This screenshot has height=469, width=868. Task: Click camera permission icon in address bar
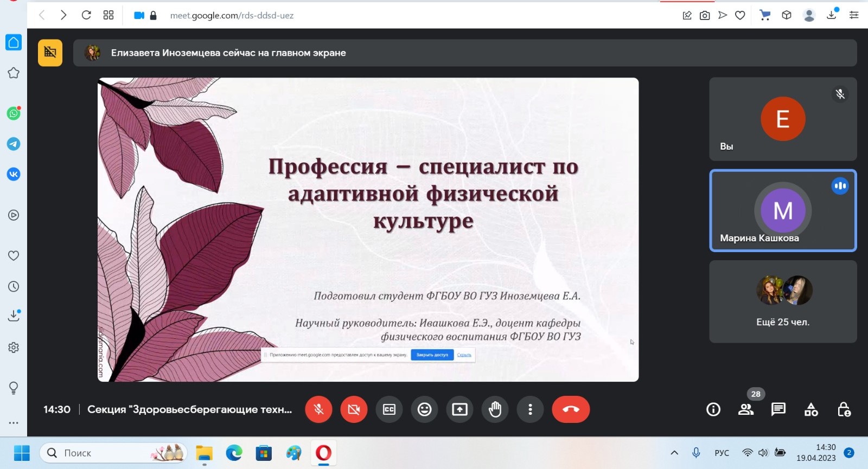[139, 16]
